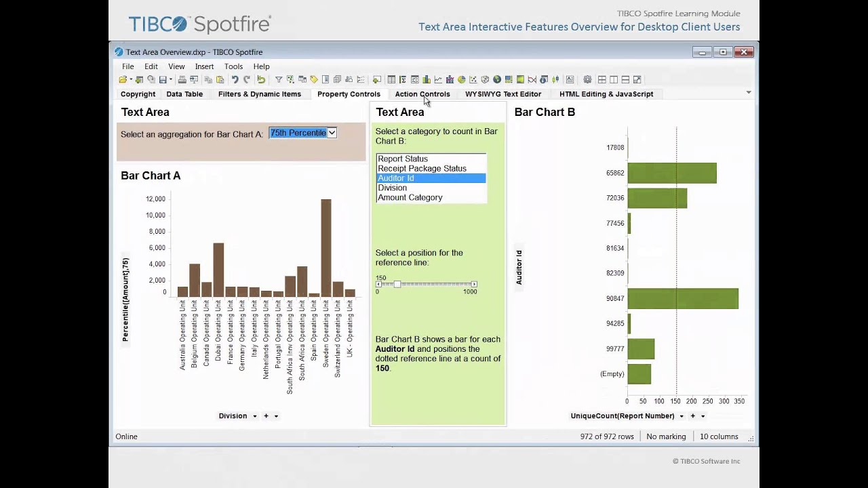Open the Edit menu

tap(151, 66)
